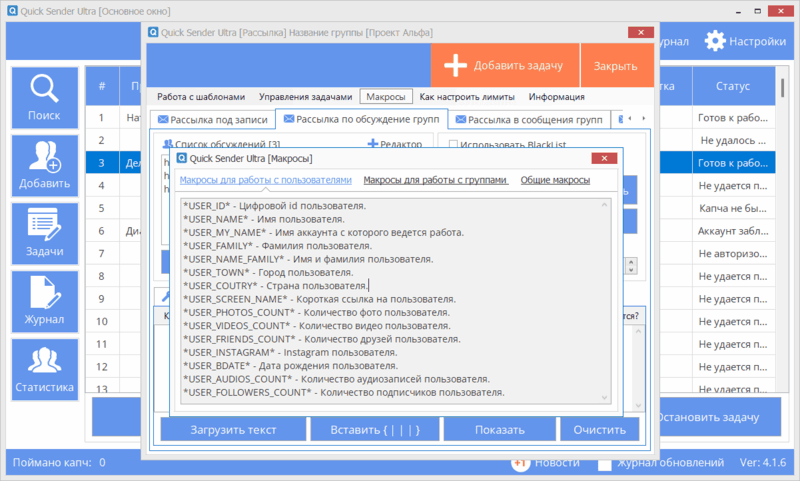Click the Статус column header
800x481 pixels.
(733, 86)
